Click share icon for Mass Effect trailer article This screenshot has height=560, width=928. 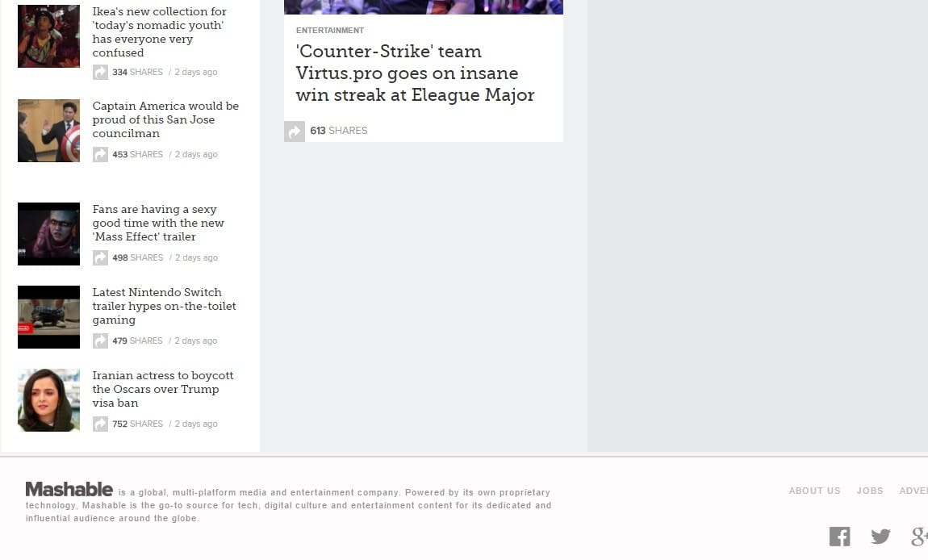[x=100, y=258]
